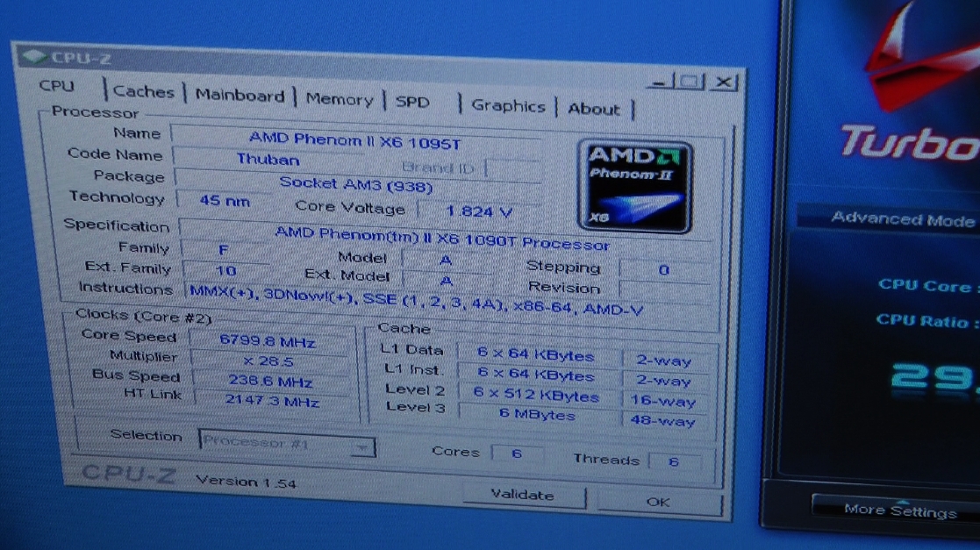Click the Specification field text
Viewport: 980px width, 550px height.
442,238
